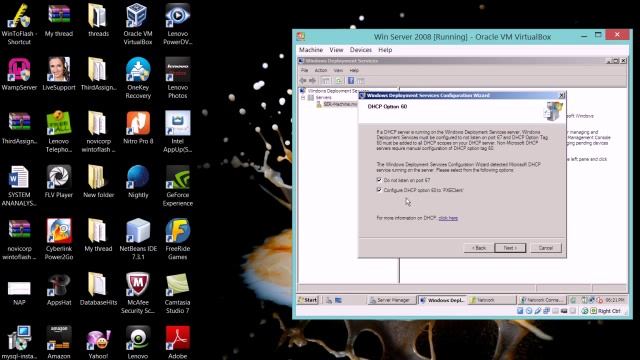Screen dimensions: 640x360
Task: Open Lenovo Photos desktop icon
Action: pyautogui.click(x=178, y=78)
